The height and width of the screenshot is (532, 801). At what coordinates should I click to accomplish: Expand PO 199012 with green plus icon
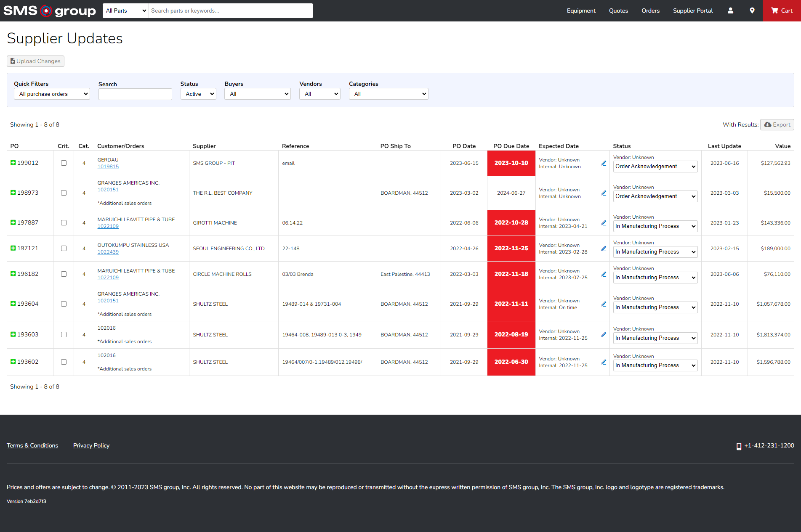click(13, 163)
